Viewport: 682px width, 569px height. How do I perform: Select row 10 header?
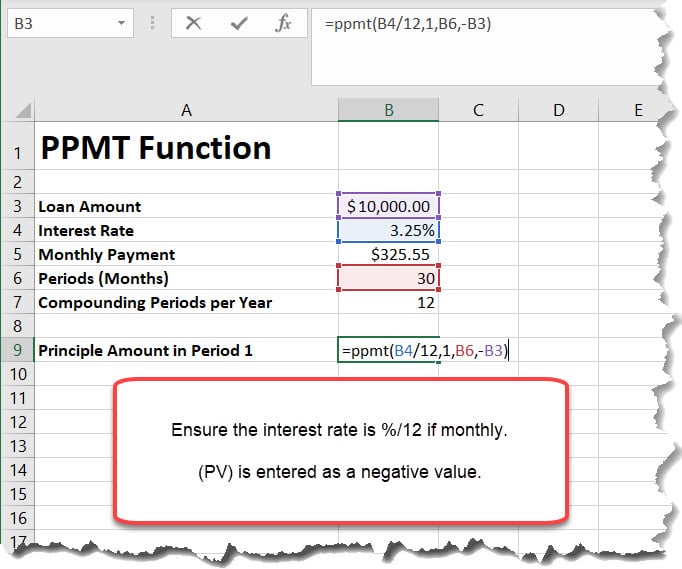pos(18,374)
